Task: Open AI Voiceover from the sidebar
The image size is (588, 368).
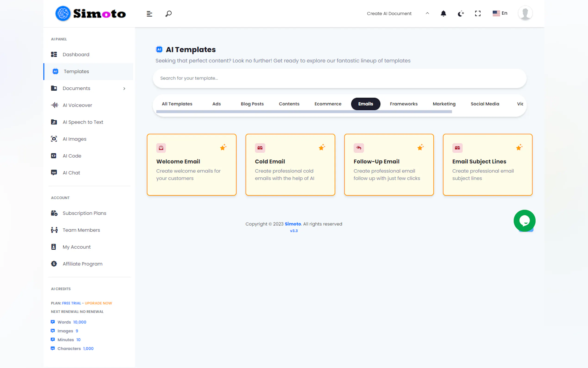Action: [x=77, y=105]
